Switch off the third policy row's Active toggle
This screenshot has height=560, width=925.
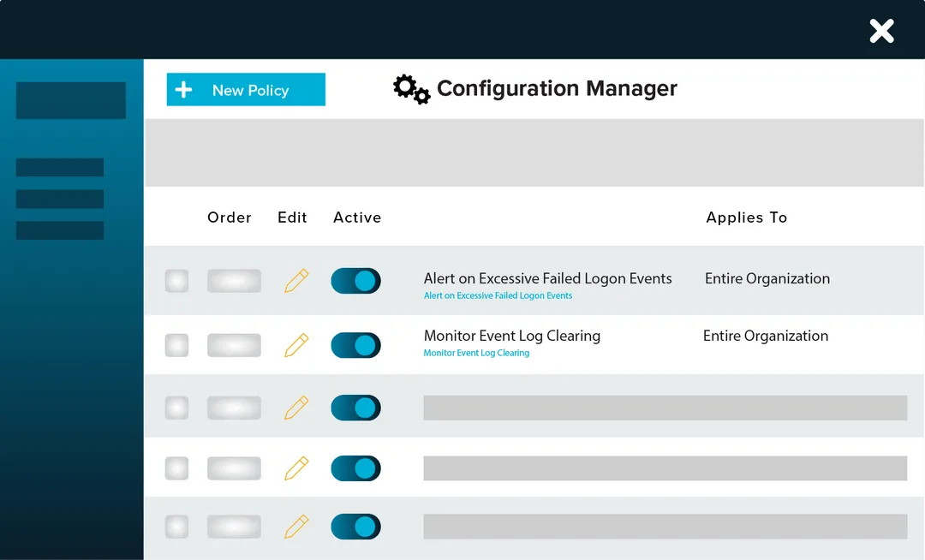(x=355, y=408)
